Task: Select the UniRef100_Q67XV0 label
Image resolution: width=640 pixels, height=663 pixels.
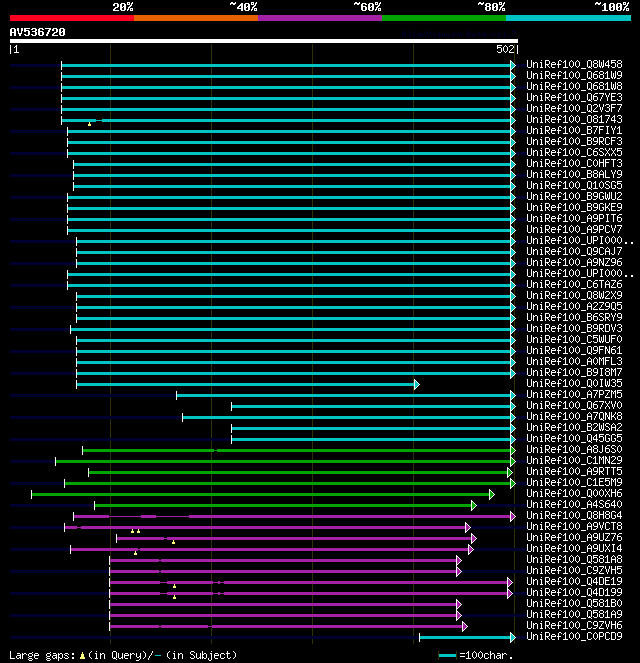Action: (x=574, y=405)
